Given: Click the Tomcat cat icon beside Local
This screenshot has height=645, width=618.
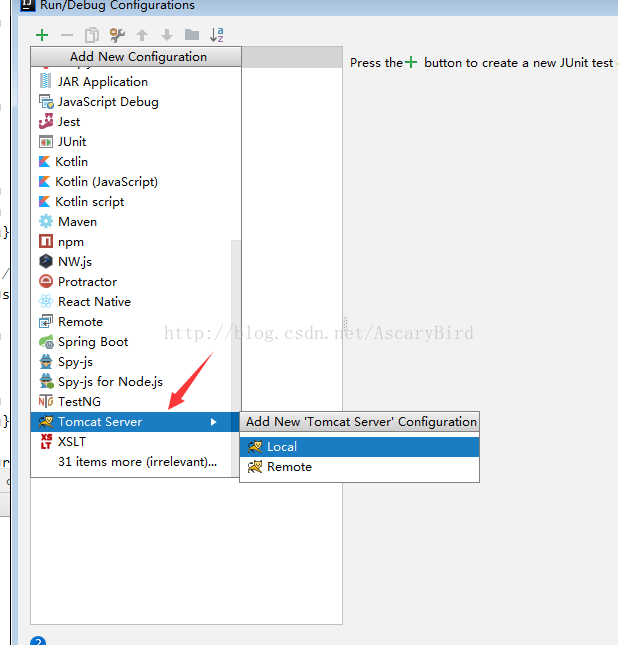Looking at the screenshot, I should (x=255, y=447).
